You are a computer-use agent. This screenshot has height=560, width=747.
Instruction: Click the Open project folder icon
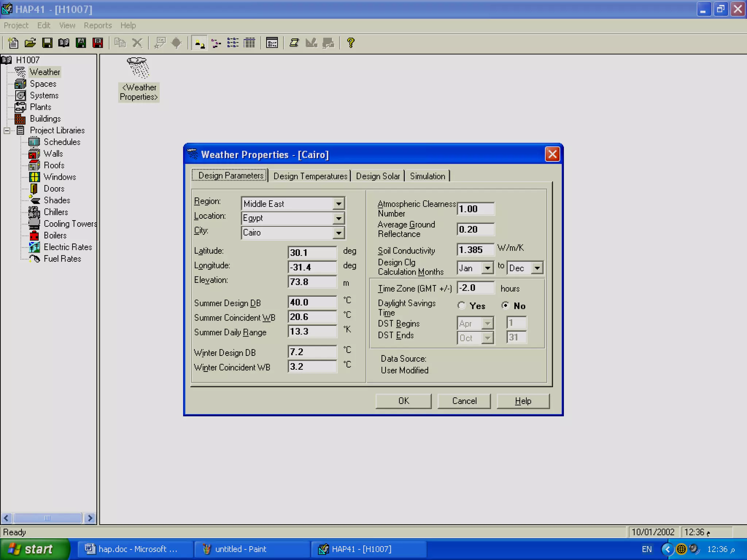click(30, 43)
